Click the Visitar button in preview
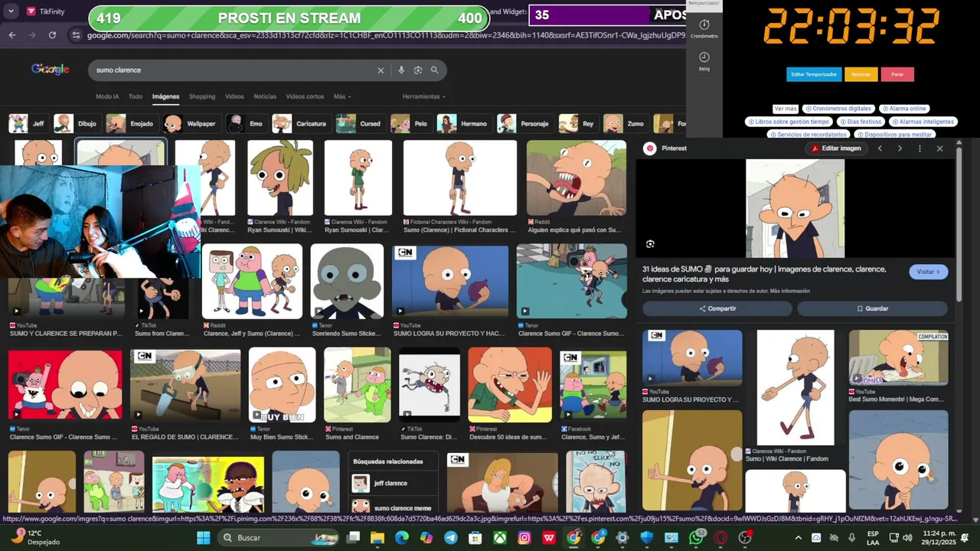 (x=929, y=272)
